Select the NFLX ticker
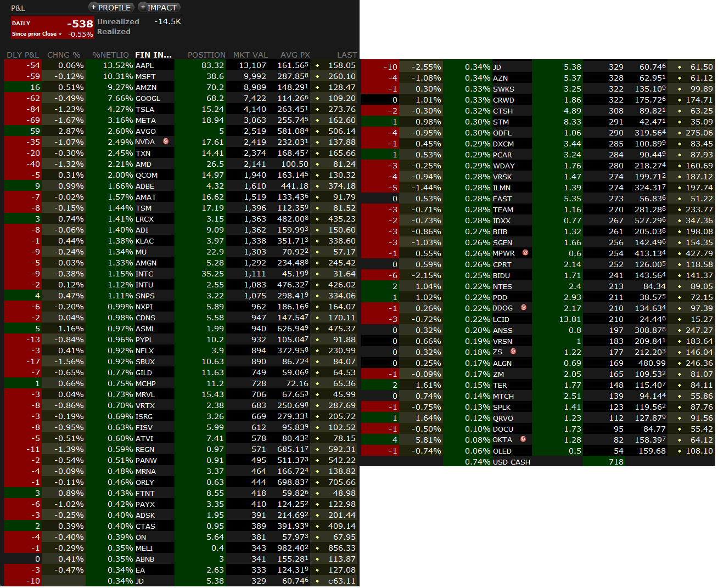The image size is (718, 588). coord(144,350)
